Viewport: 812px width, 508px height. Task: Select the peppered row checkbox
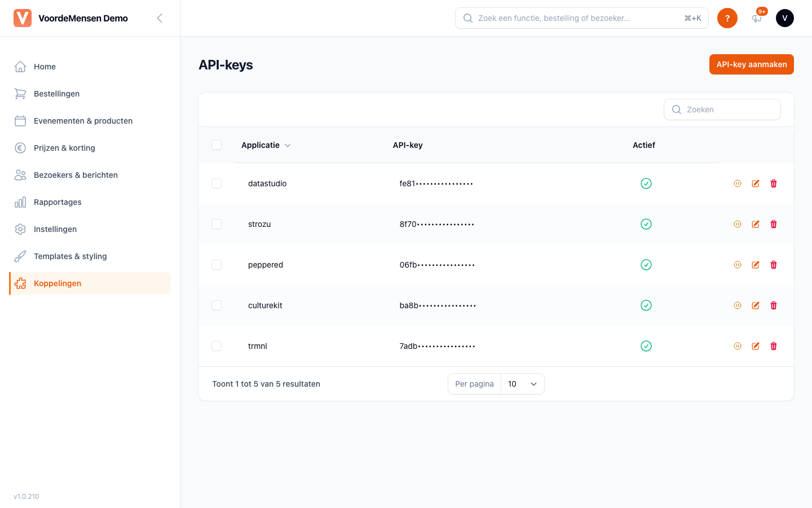point(217,265)
